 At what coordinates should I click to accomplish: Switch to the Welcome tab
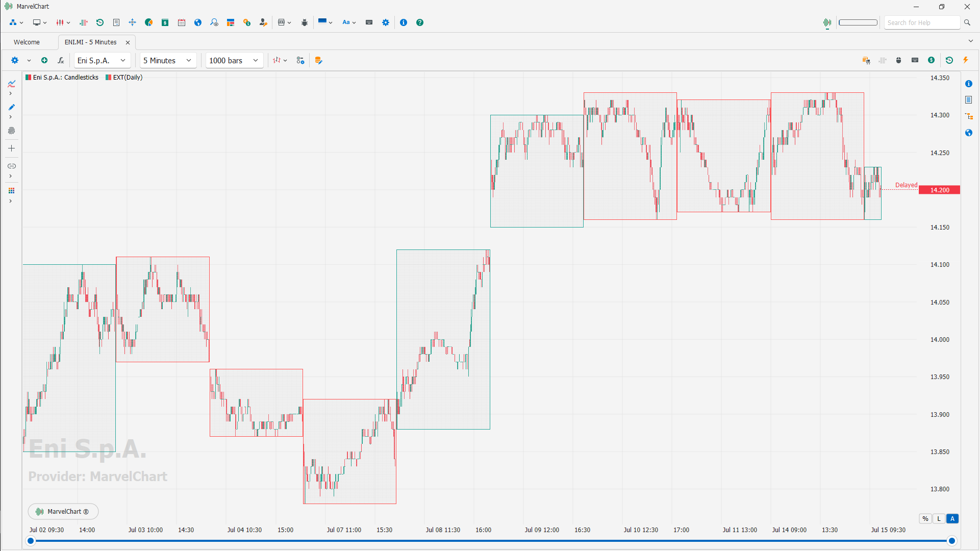(27, 42)
